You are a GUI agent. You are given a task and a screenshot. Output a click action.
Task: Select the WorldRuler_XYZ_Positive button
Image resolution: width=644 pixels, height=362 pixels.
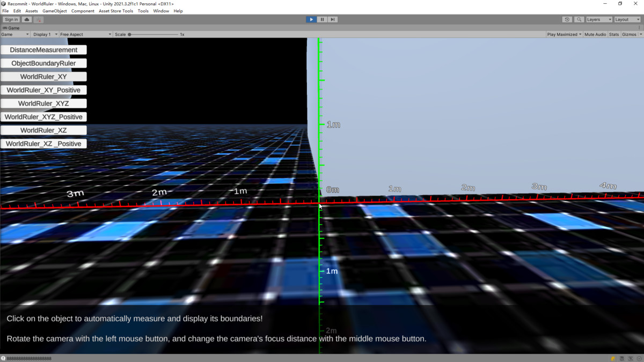[43, 117]
